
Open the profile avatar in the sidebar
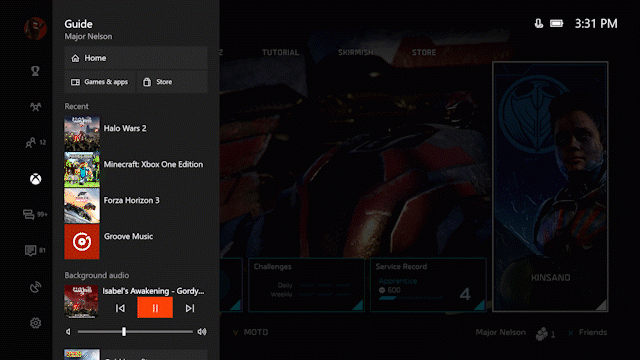(x=35, y=28)
